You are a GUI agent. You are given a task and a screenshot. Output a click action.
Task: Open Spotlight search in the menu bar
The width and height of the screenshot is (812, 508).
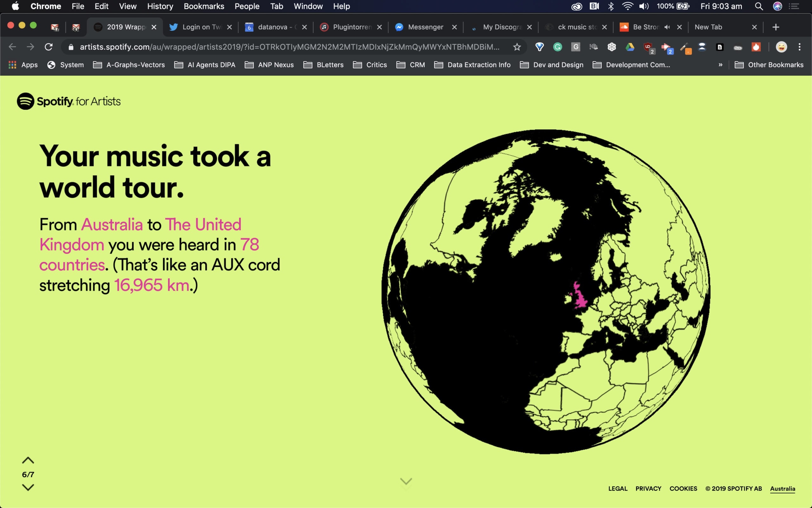[x=759, y=6]
